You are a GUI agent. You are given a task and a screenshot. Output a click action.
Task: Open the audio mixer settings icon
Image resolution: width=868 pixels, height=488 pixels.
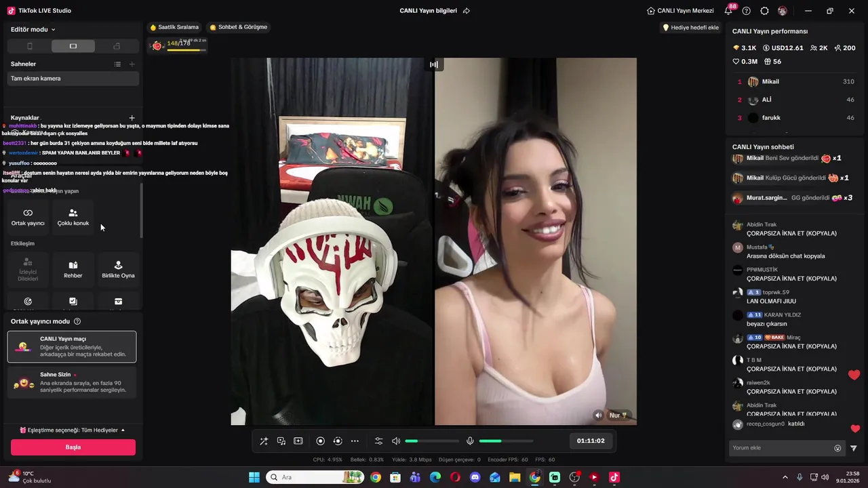click(378, 441)
